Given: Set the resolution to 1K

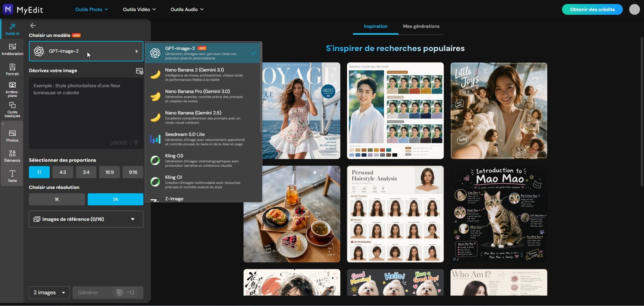Looking at the screenshot, I should click(x=57, y=199).
